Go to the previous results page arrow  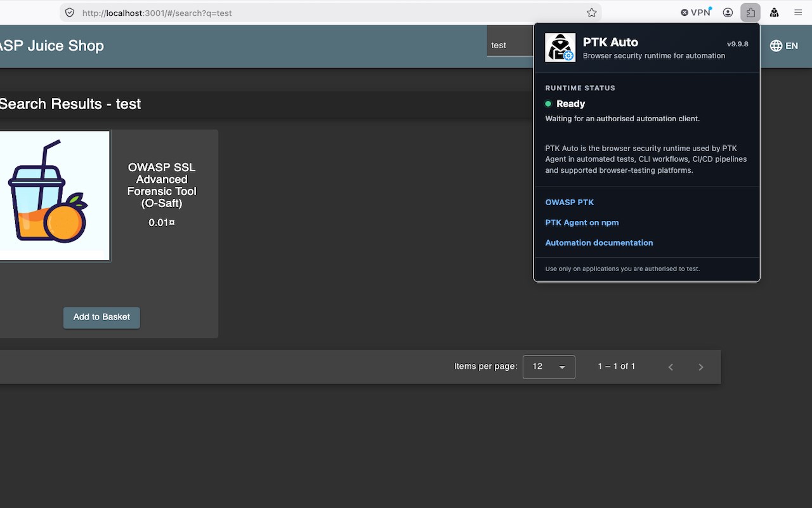[671, 367]
